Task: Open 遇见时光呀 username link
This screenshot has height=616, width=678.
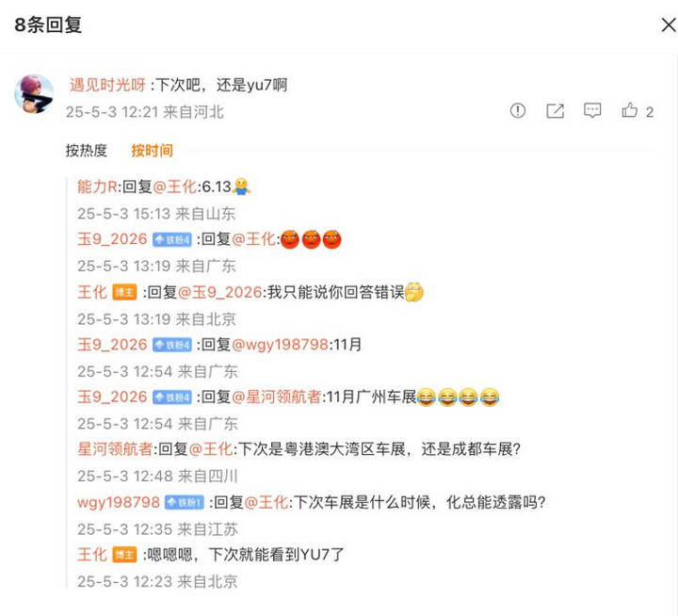Action: click(107, 85)
